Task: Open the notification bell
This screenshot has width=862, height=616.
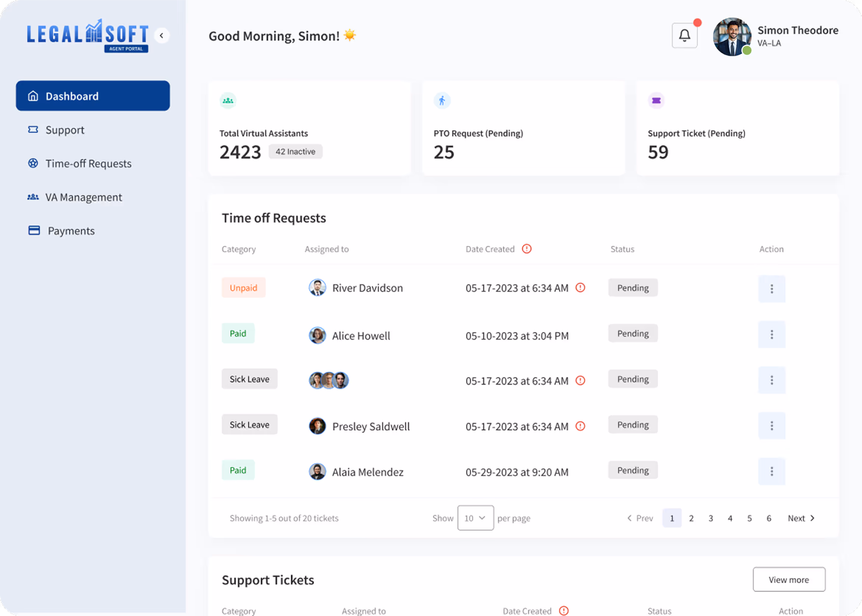Action: click(684, 35)
